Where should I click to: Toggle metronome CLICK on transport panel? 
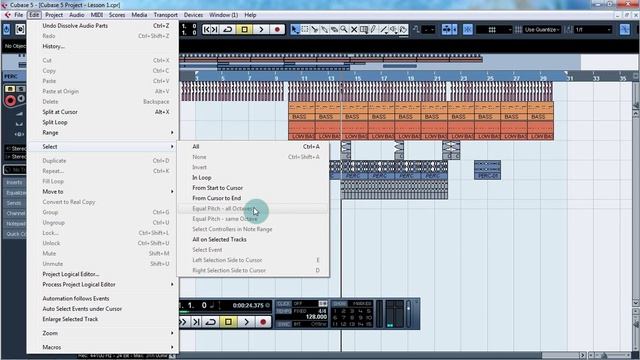click(283, 304)
